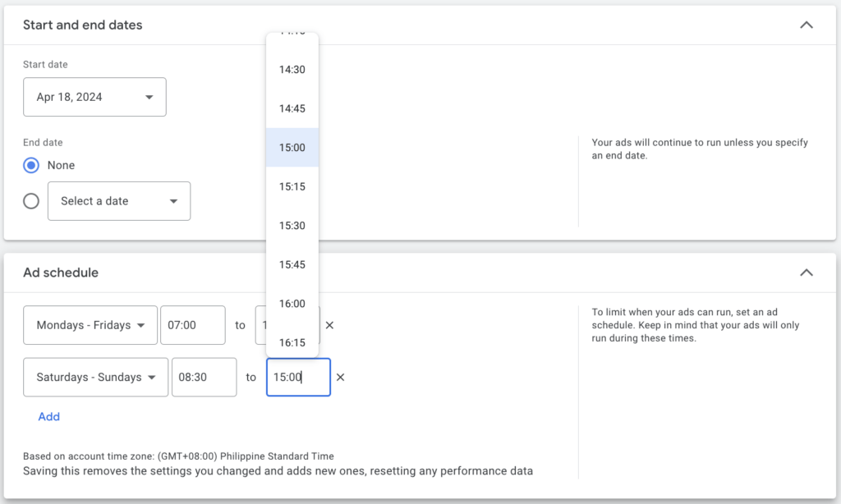Open the Select a date dropdown
Viewport: 841px width, 504px height.
tap(118, 200)
